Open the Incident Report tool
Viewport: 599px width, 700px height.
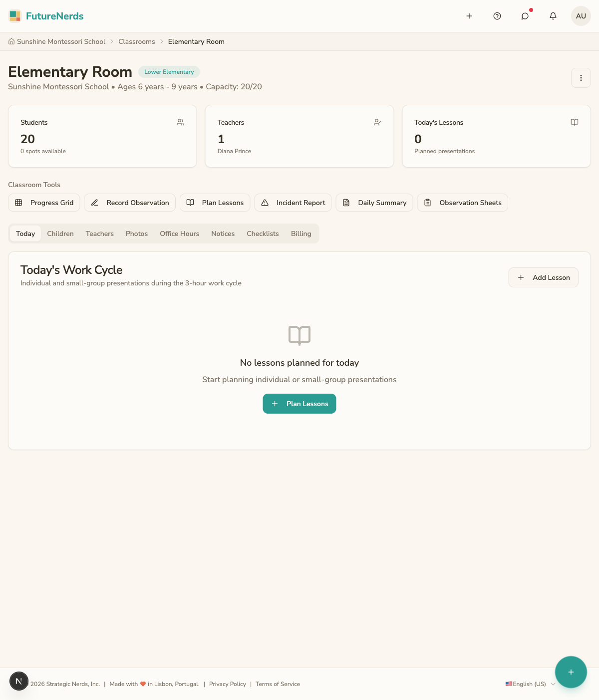click(293, 203)
